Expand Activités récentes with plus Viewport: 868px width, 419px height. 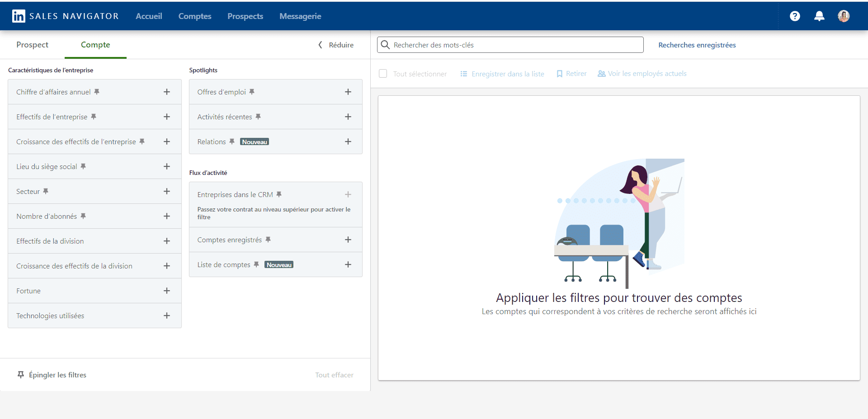coord(348,117)
